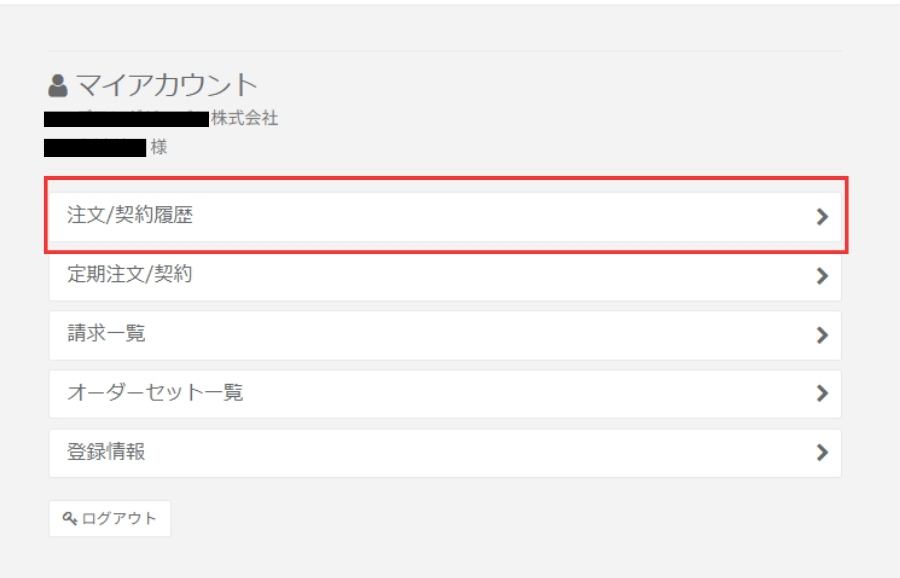Click the key icon in the ログアウト button
Image resolution: width=900 pixels, height=578 pixels.
[x=69, y=519]
